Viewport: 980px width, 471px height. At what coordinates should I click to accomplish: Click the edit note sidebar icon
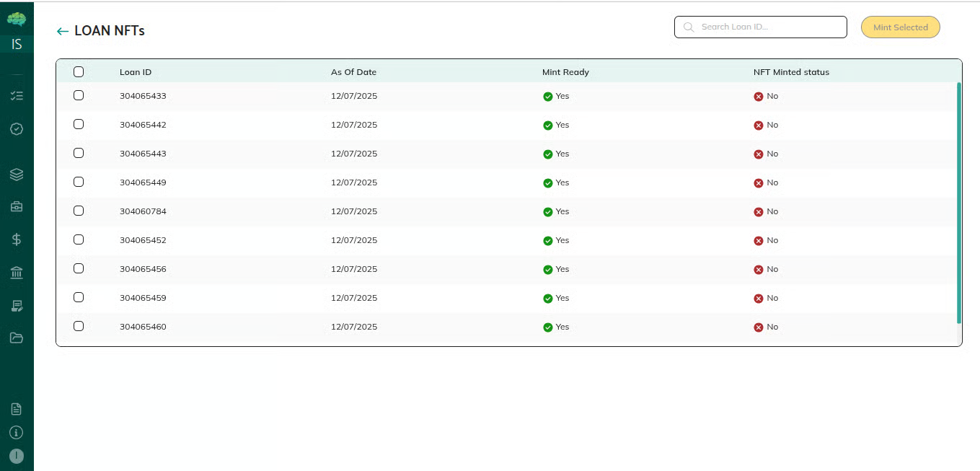17,306
